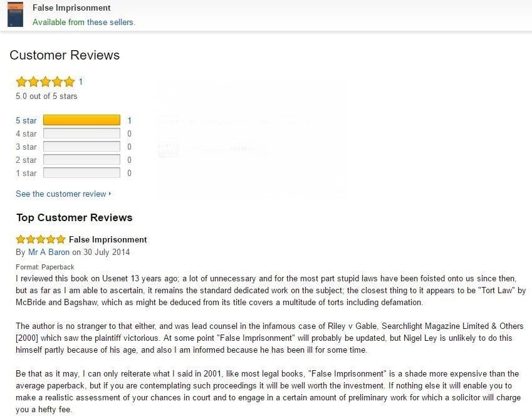Click the filled yellow 5 star bar
The width and height of the screenshot is (532, 416).
point(81,120)
